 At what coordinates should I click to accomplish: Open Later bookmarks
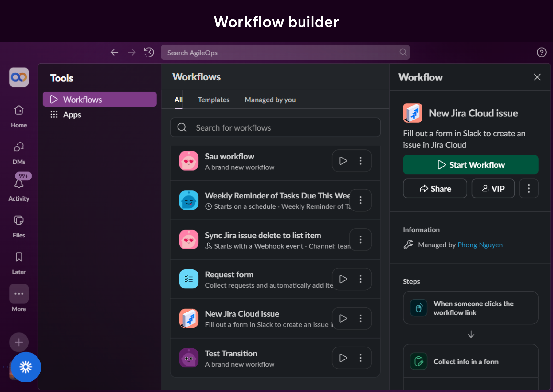point(19,263)
